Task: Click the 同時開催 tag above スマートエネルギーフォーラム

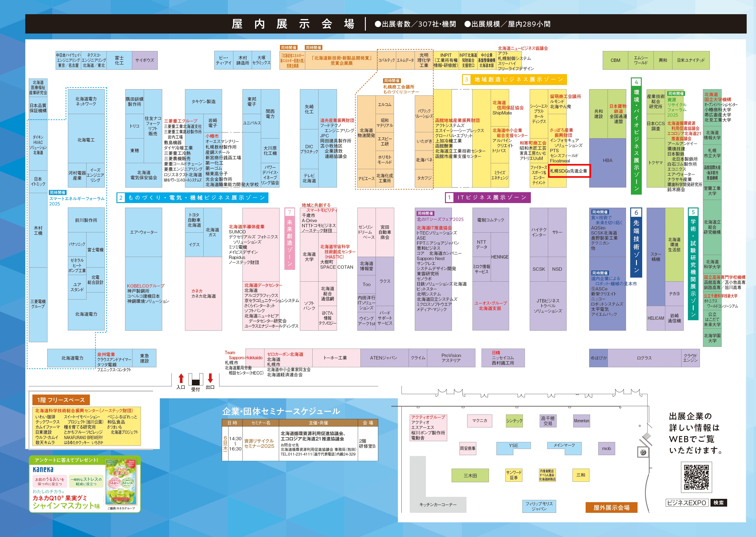Action: pos(58,192)
